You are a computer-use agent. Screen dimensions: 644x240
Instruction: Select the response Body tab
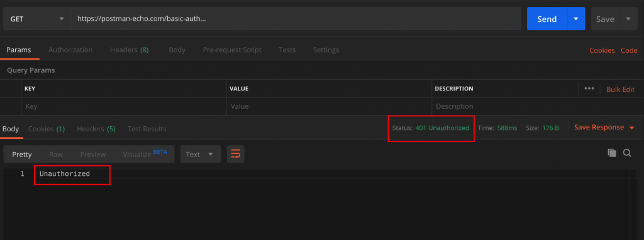tap(11, 129)
